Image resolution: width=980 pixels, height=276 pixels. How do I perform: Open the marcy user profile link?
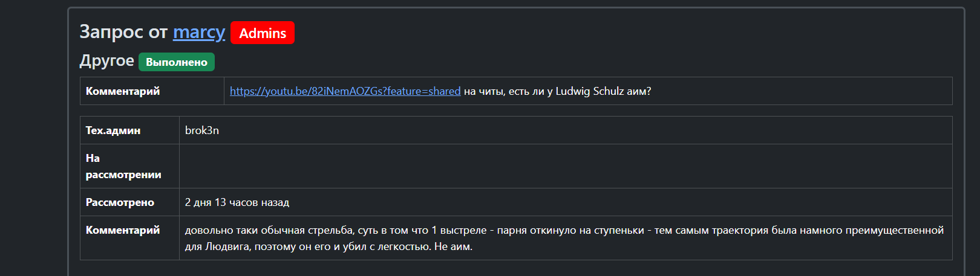198,32
